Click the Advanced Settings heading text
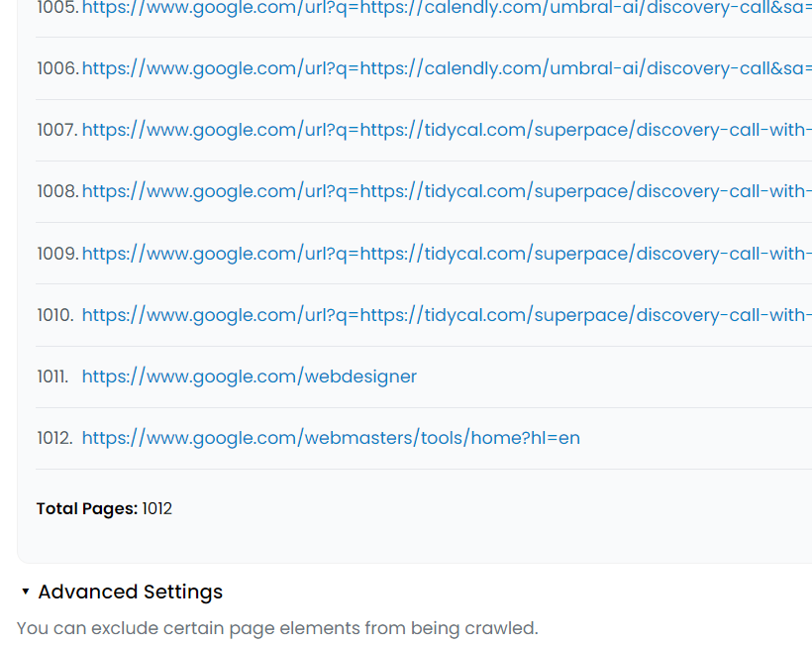 point(130,592)
